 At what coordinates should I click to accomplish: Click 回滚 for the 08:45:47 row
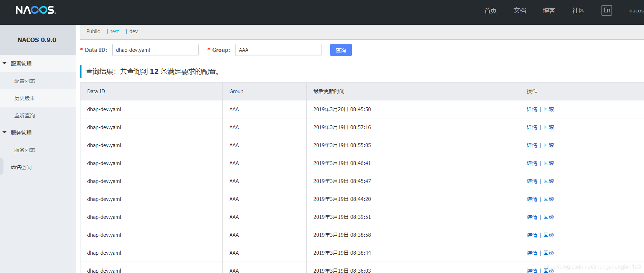click(549, 181)
